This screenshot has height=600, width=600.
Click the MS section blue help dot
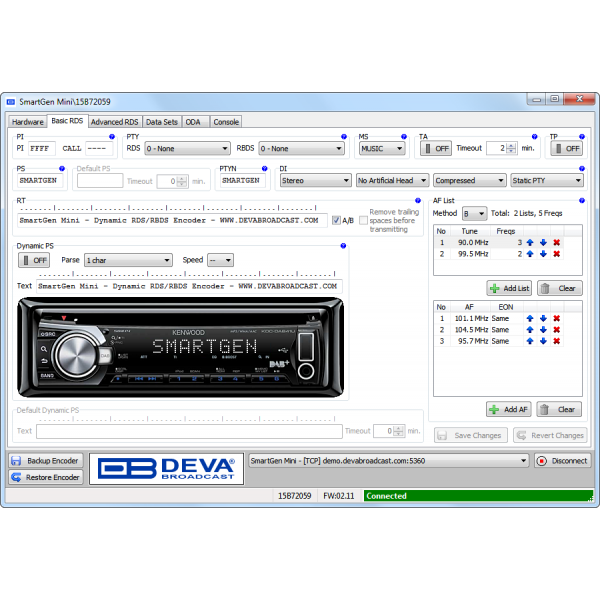404,137
